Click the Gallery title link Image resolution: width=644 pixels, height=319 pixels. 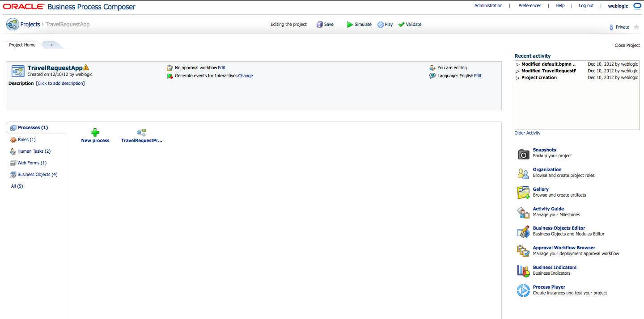(x=541, y=189)
